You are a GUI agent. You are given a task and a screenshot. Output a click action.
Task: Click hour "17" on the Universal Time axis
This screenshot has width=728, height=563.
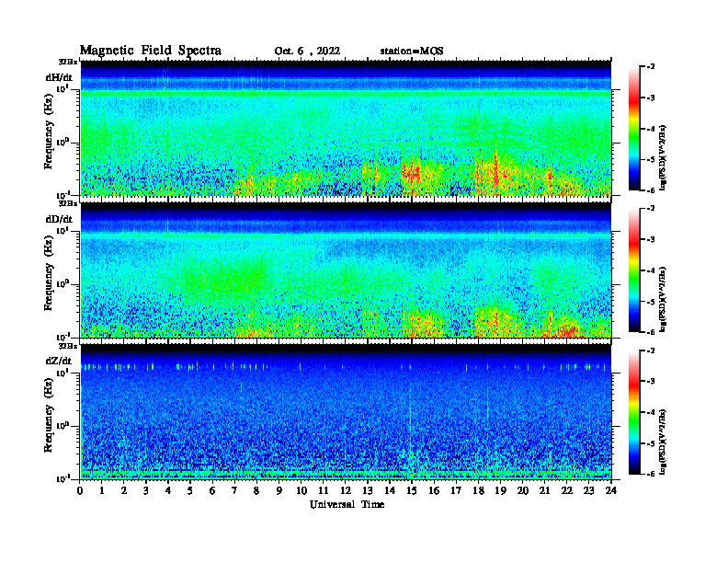(456, 491)
